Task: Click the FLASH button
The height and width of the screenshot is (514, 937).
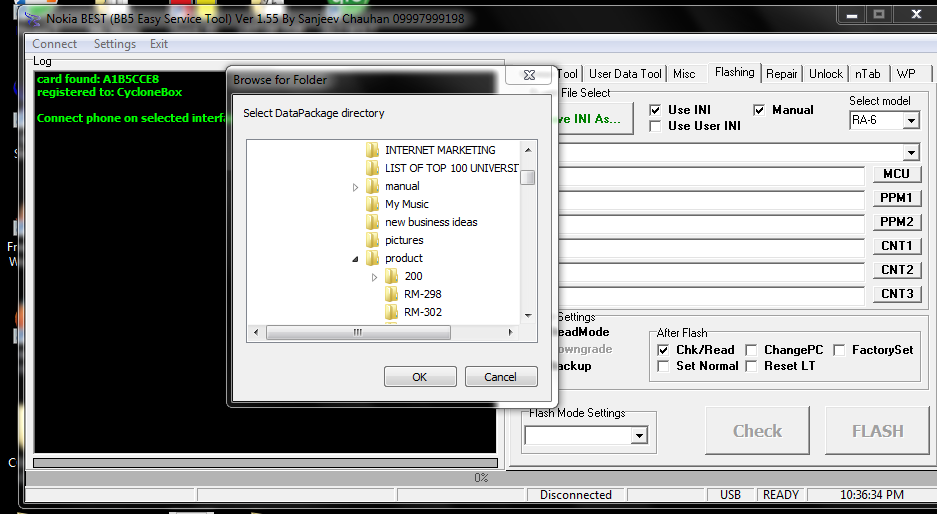Action: tap(877, 431)
